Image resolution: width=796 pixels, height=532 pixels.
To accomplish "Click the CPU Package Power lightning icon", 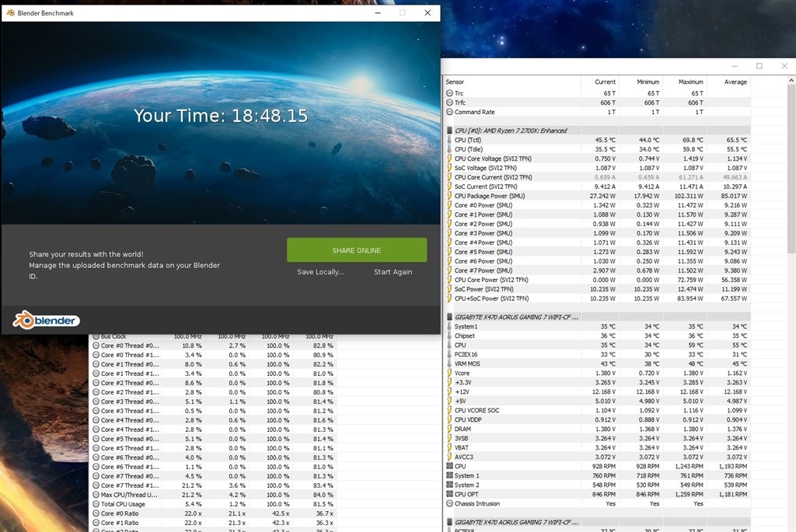I will [449, 196].
